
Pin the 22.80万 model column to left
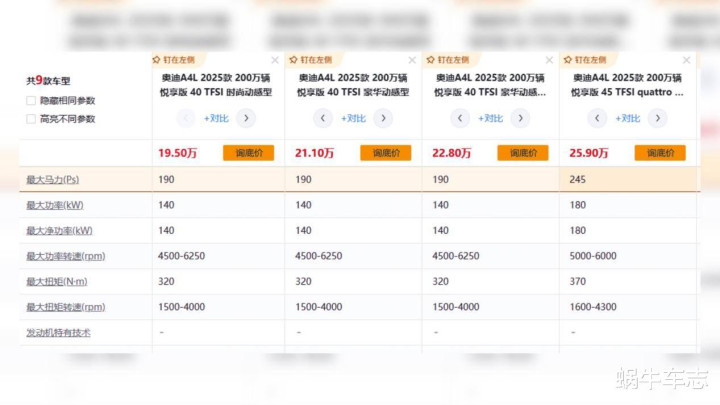tap(448, 60)
